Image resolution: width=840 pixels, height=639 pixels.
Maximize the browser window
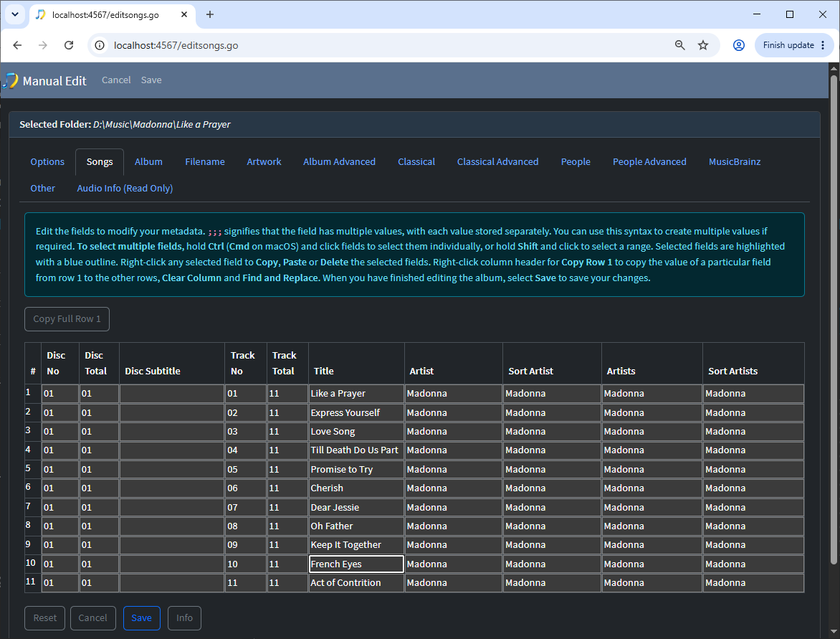(x=790, y=14)
